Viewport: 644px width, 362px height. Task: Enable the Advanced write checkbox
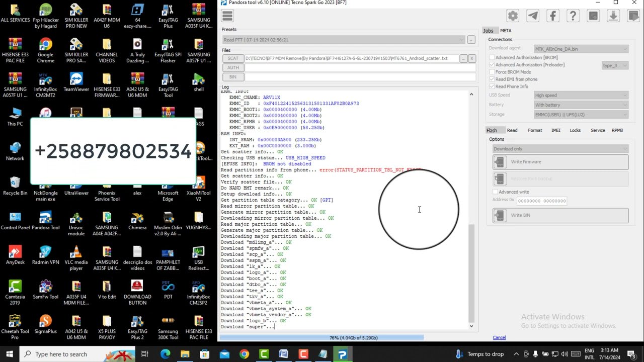(x=496, y=192)
